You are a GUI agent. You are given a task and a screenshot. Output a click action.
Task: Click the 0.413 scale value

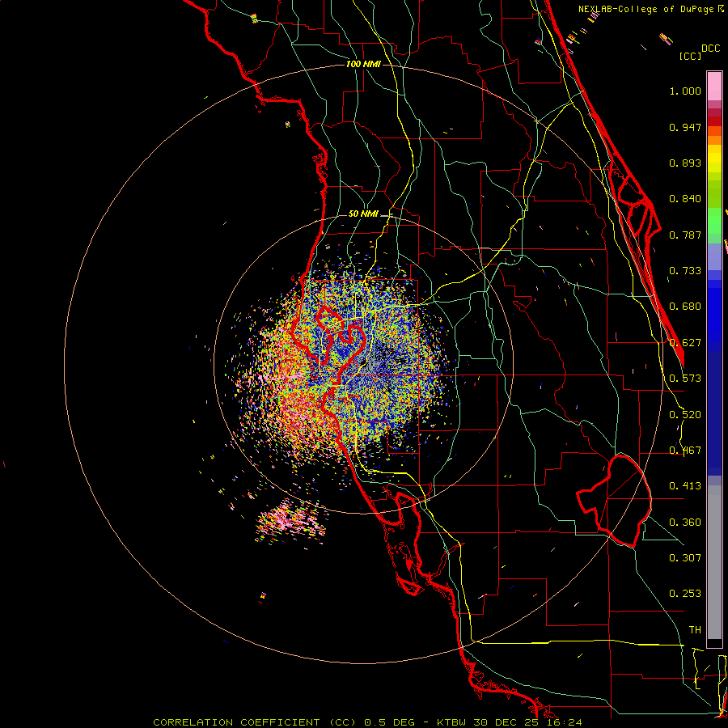click(x=685, y=486)
